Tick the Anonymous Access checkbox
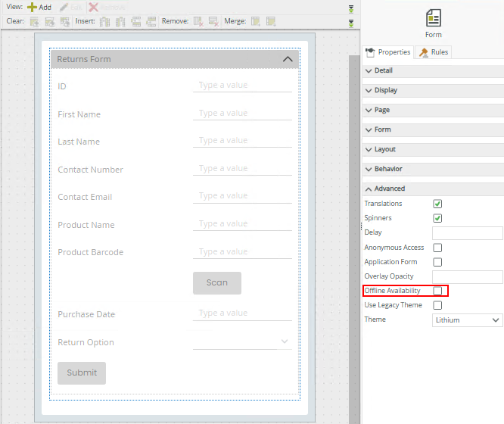The height and width of the screenshot is (424, 504). tap(437, 248)
